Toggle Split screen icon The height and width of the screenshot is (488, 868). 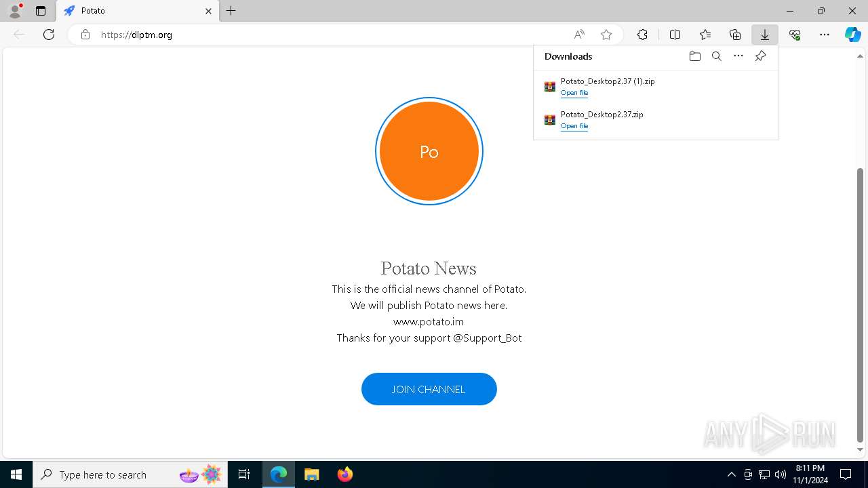[675, 35]
